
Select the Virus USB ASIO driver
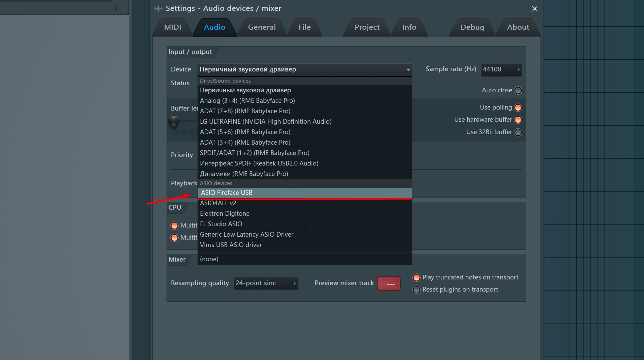305,245
